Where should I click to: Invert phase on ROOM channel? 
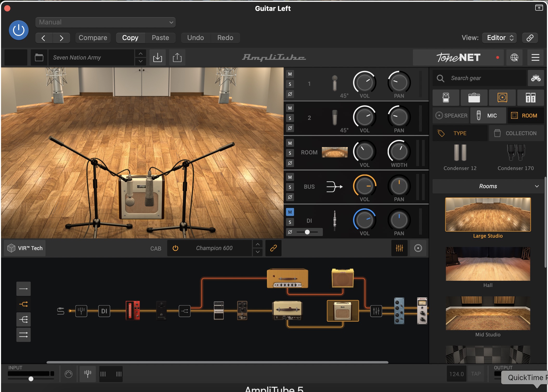point(290,163)
